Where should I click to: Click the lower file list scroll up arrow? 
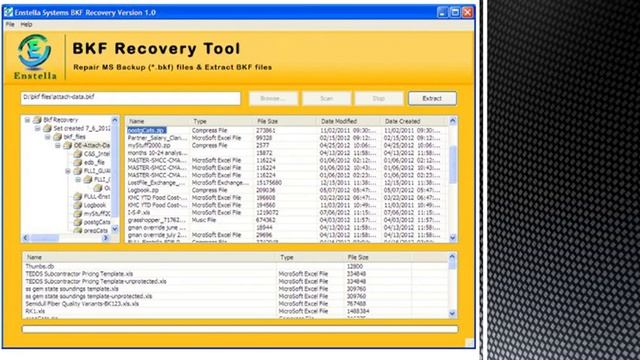click(x=452, y=257)
